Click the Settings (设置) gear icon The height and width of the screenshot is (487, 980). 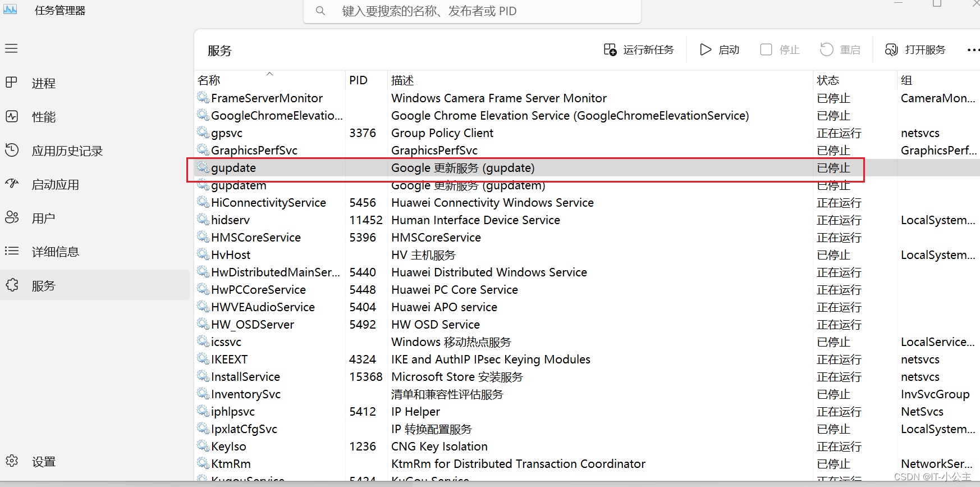(x=12, y=461)
